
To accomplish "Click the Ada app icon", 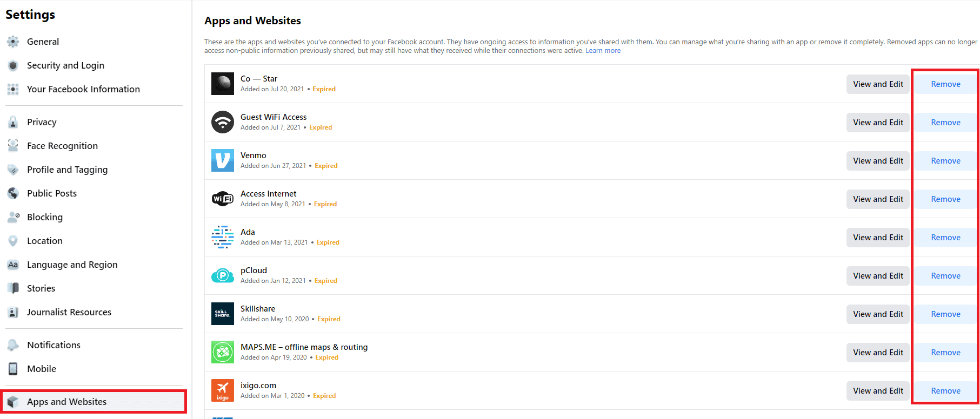I will 223,237.
